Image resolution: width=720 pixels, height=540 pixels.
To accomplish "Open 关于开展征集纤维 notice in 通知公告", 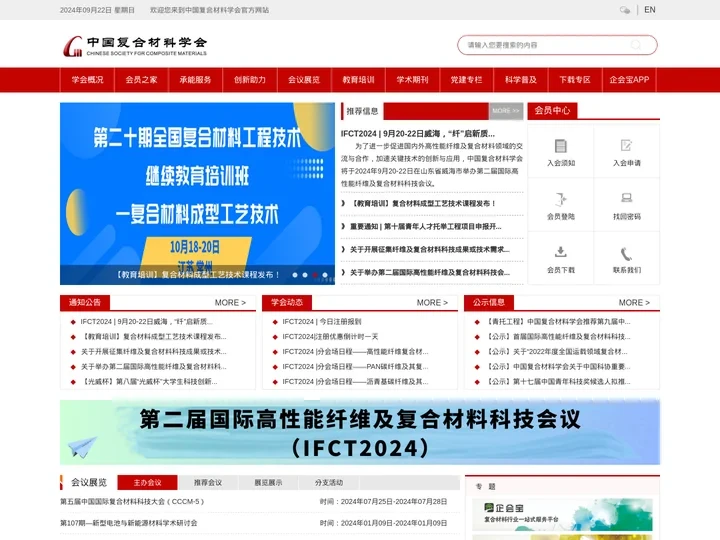I will pos(153,352).
